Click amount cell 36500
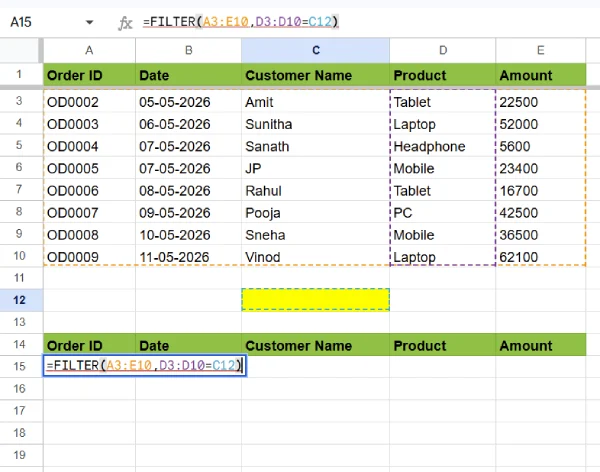The height and width of the screenshot is (472, 600). [x=540, y=235]
